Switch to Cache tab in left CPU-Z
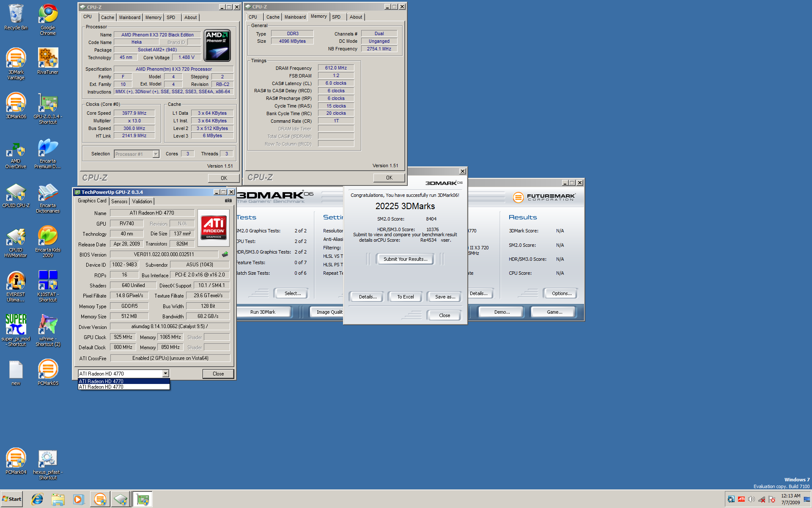This screenshot has height=508, width=812. coord(107,17)
